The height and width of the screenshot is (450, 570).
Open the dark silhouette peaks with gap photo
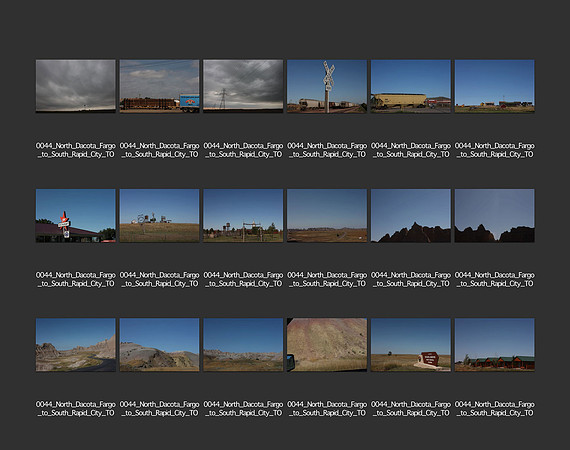(494, 216)
